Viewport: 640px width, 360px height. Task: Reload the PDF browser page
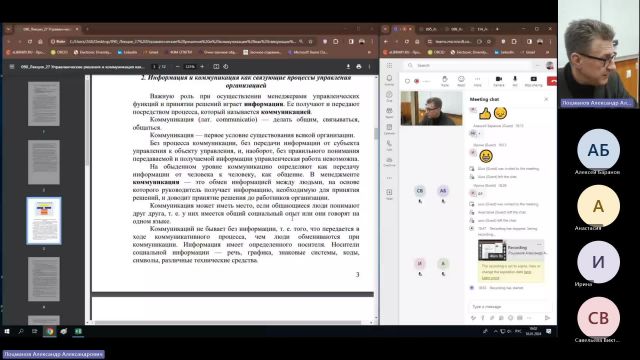[30, 42]
